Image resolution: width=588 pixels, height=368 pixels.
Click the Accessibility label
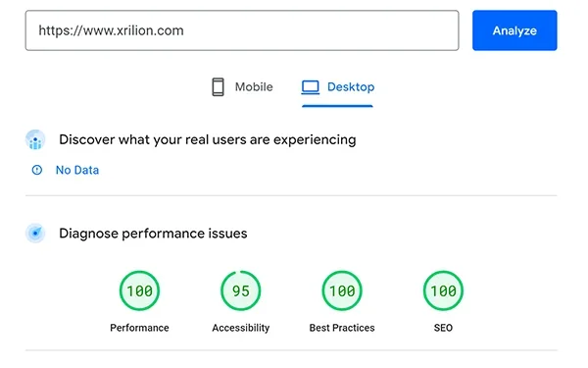click(241, 328)
